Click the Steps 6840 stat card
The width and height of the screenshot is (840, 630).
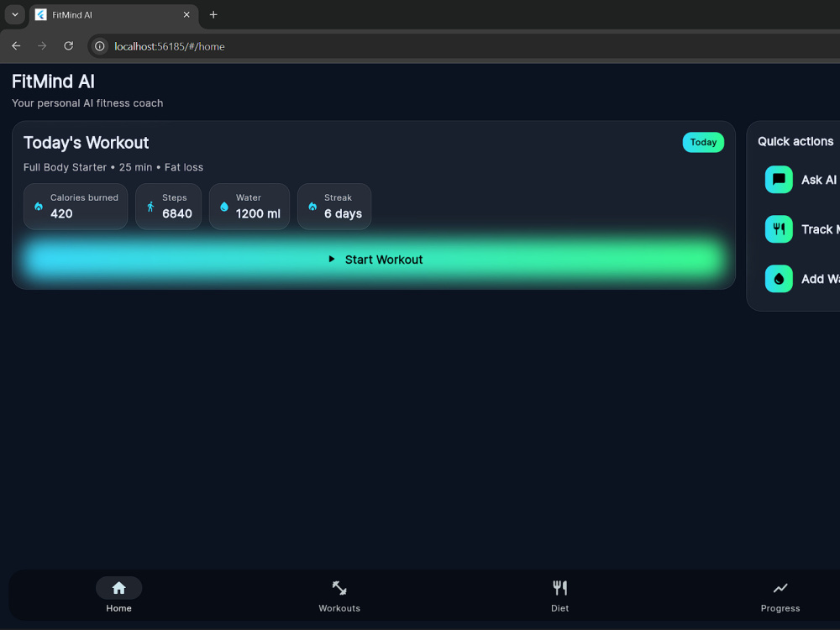[168, 207]
